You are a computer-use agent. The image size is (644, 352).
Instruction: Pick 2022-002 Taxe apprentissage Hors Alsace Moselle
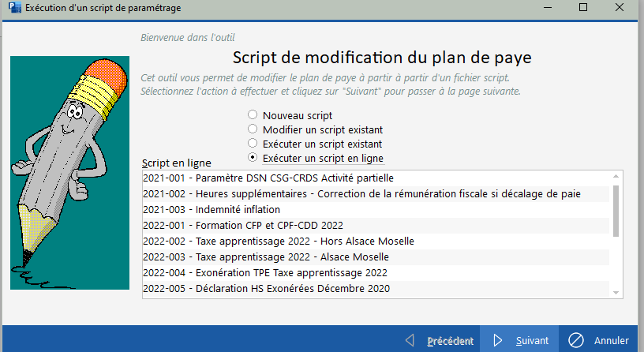(376, 241)
